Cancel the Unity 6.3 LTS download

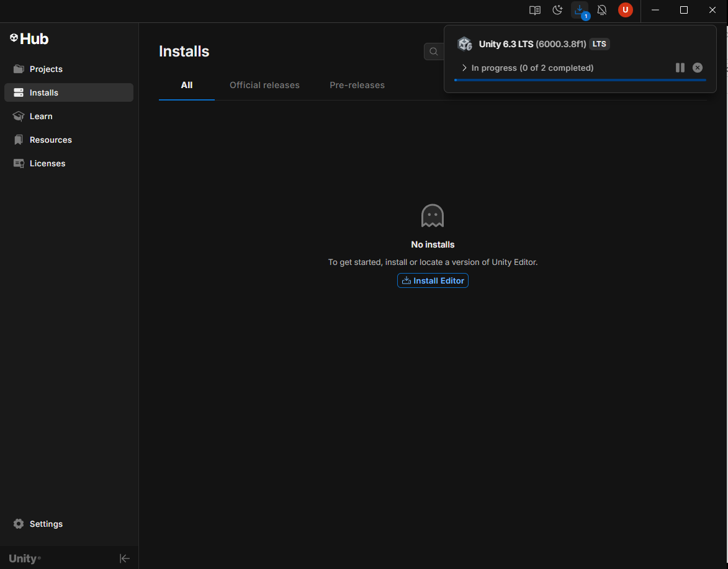[x=698, y=68]
